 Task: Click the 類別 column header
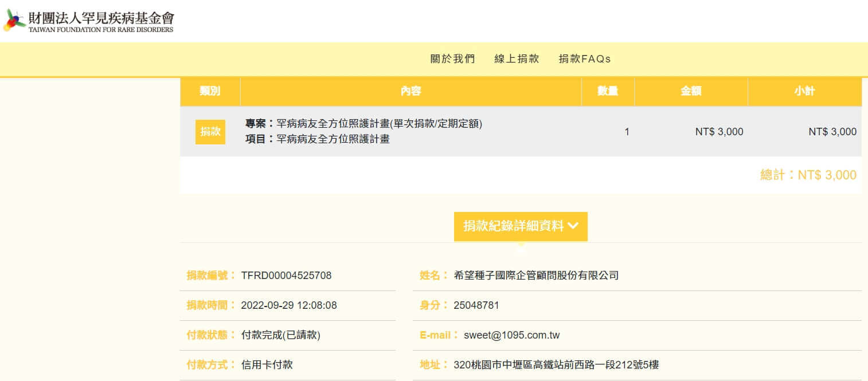pyautogui.click(x=210, y=92)
